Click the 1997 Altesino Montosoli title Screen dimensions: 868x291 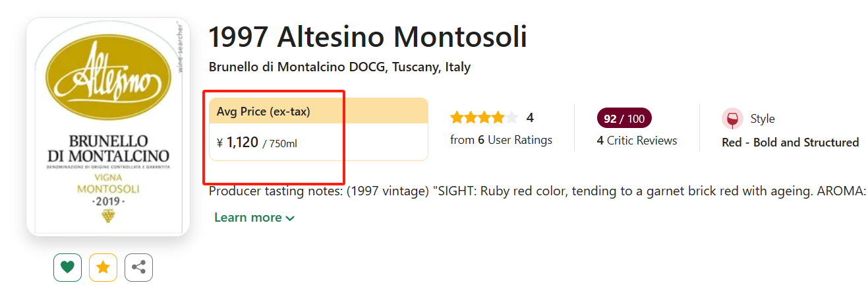click(368, 37)
